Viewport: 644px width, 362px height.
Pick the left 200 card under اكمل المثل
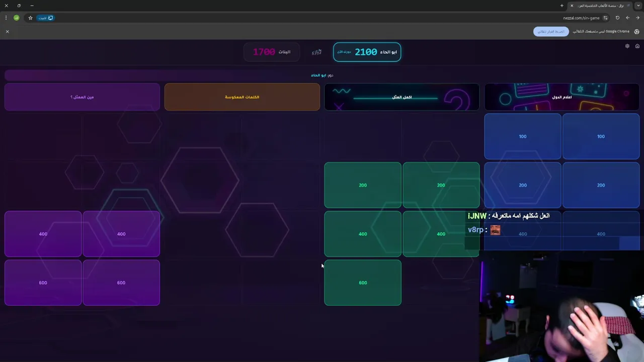tap(363, 185)
